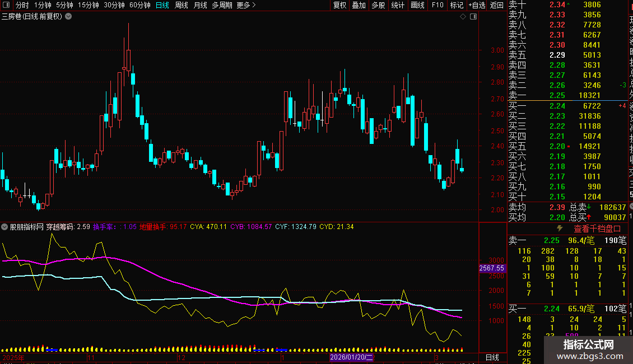The height and width of the screenshot is (364, 633).
Task: Expand the 股朋指标网 indicator dropdown arrow
Action: [4, 227]
